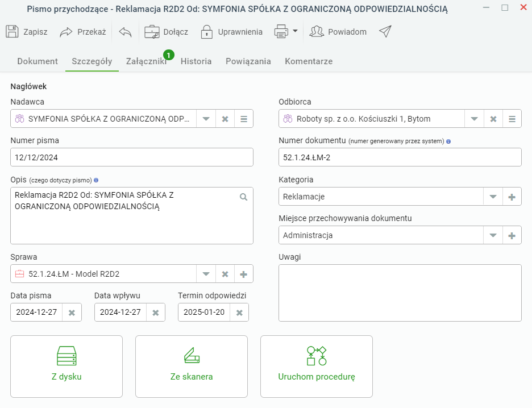Clear the Termin odpowiedzi date
The image size is (532, 408).
pos(239,313)
